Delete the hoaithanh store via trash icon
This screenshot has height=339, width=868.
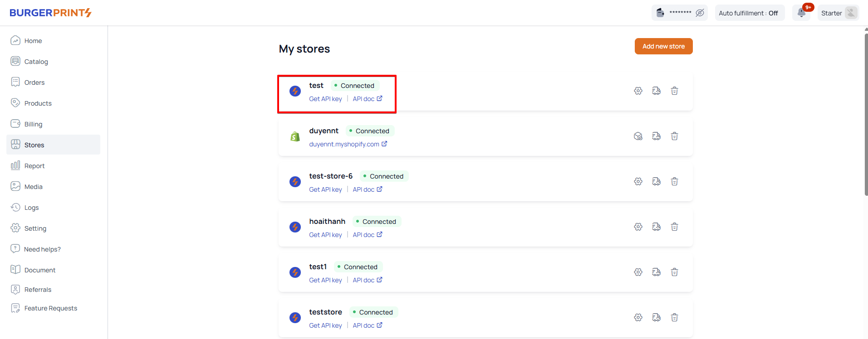click(674, 227)
